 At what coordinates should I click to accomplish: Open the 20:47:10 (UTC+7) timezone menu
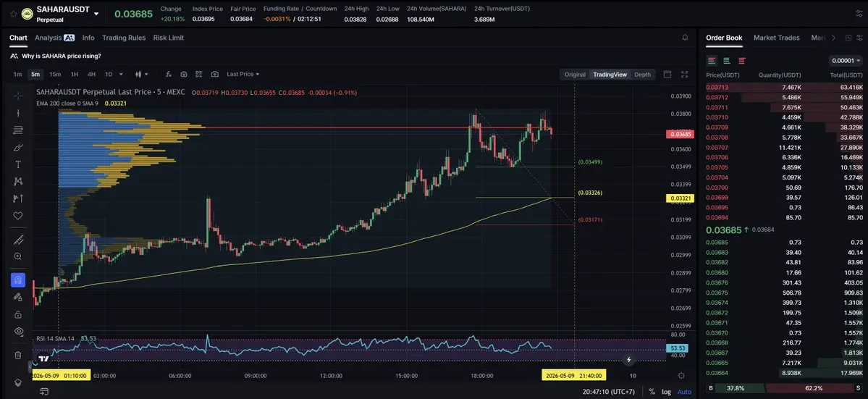click(x=608, y=392)
